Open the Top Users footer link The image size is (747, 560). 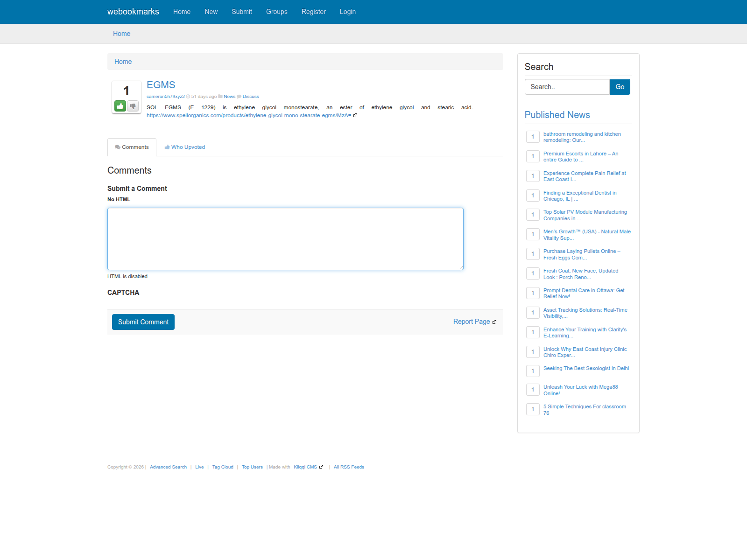pyautogui.click(x=252, y=467)
